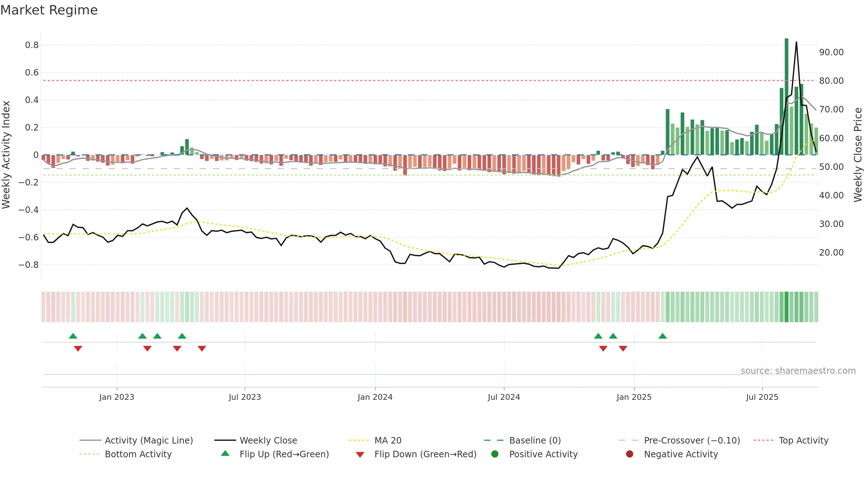Click the last flip-down marker, December 2024

click(623, 348)
